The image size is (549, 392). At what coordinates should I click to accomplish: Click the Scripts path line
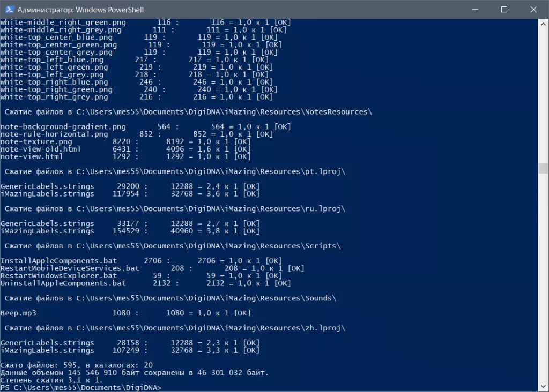[x=173, y=246]
